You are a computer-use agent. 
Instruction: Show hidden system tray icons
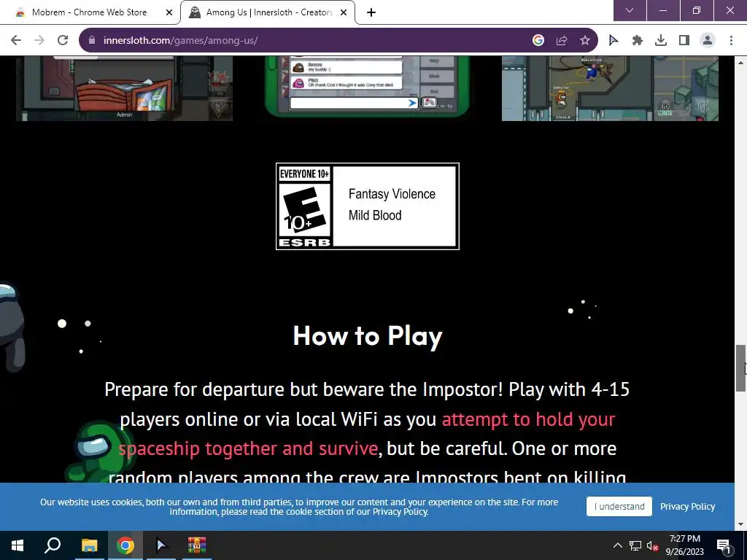pyautogui.click(x=617, y=545)
